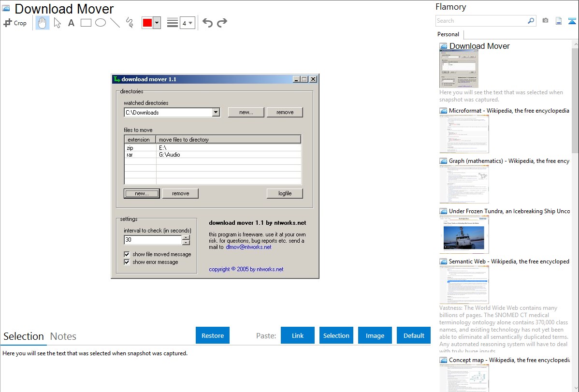579x392 pixels.
Task: Choose the text annotation tool
Action: (71, 23)
